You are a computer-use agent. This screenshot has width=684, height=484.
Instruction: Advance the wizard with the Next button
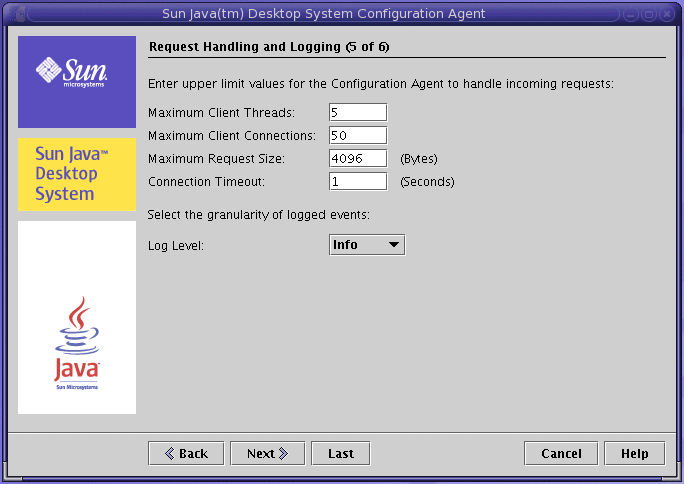(x=267, y=453)
